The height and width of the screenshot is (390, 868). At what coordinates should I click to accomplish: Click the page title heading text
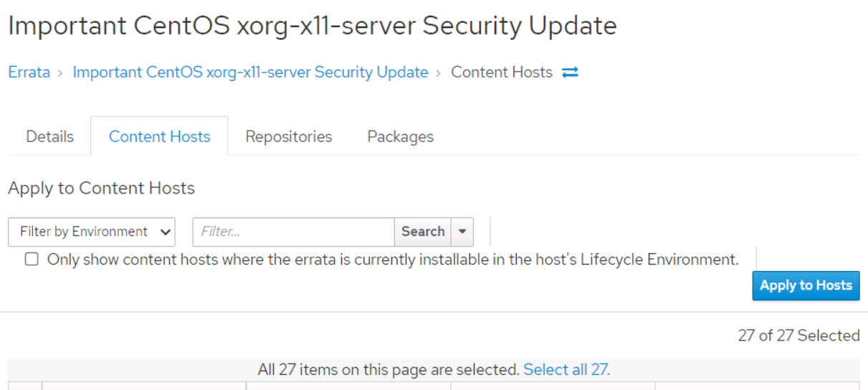pos(313,26)
